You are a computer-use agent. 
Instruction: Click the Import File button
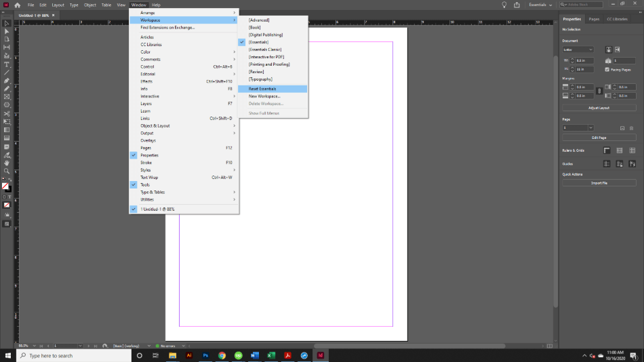[x=599, y=183]
